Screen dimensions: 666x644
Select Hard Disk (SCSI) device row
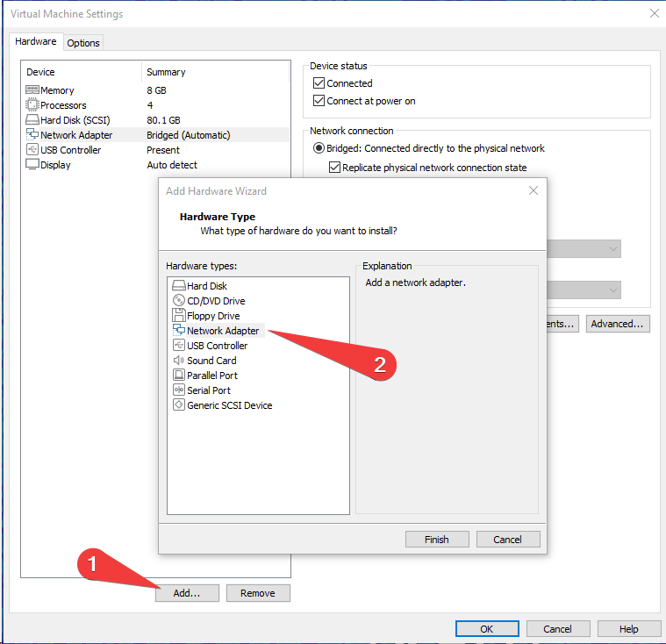tap(157, 120)
